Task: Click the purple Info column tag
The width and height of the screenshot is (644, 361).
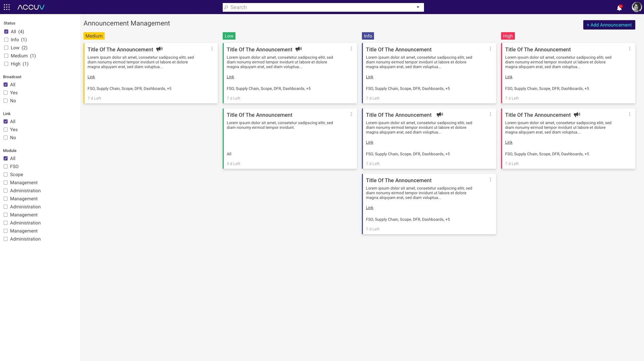Action: click(x=368, y=36)
